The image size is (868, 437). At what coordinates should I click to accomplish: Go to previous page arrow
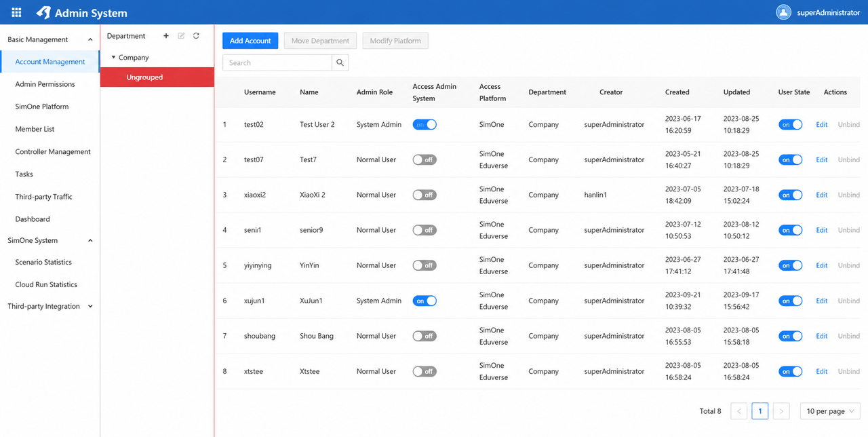tap(739, 411)
